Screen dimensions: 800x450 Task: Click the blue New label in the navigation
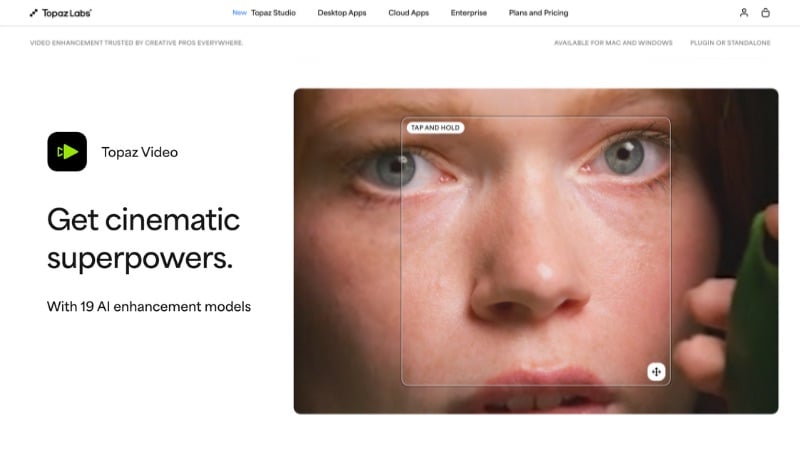239,12
